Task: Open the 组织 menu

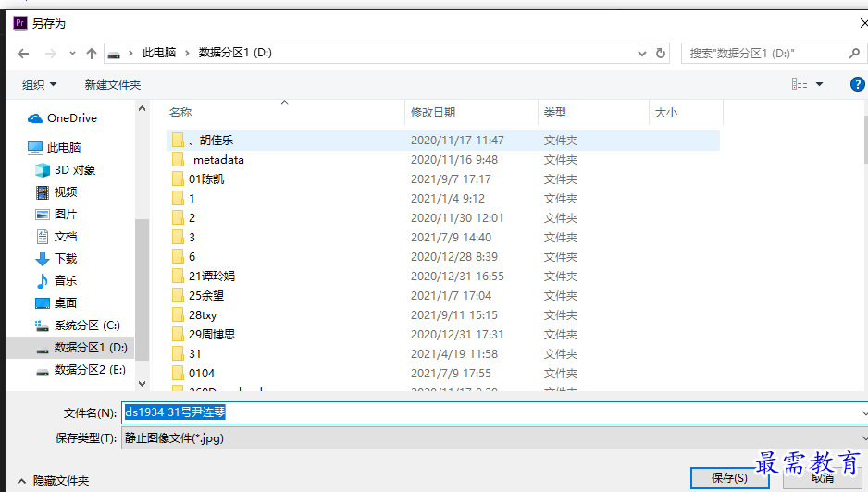Action: coord(39,85)
